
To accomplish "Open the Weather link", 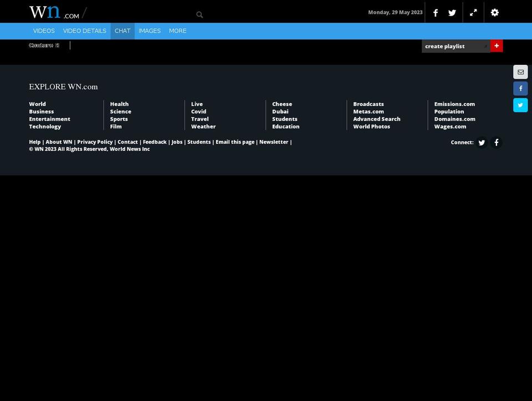I will [x=203, y=126].
